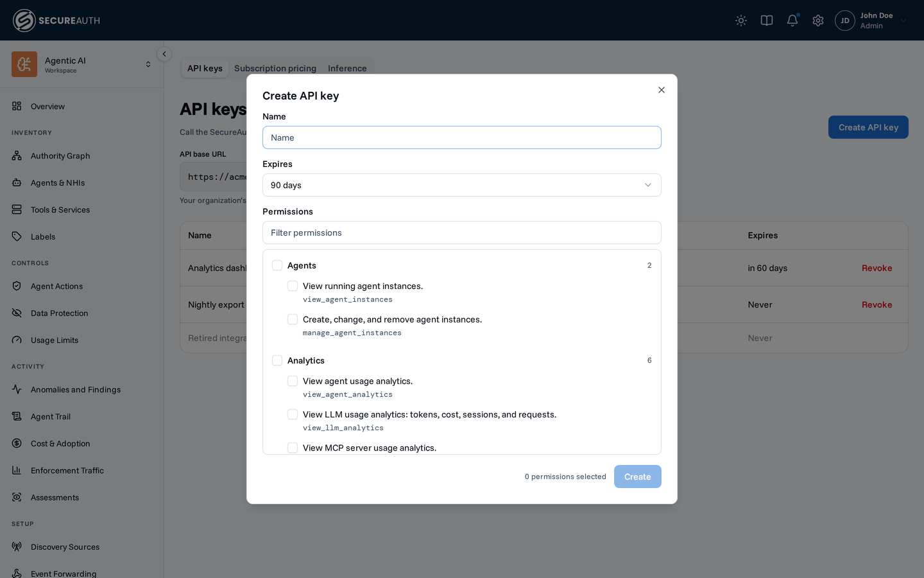Viewport: 924px width, 578px height.
Task: Click the SecureAuth logo icon
Action: (x=24, y=21)
